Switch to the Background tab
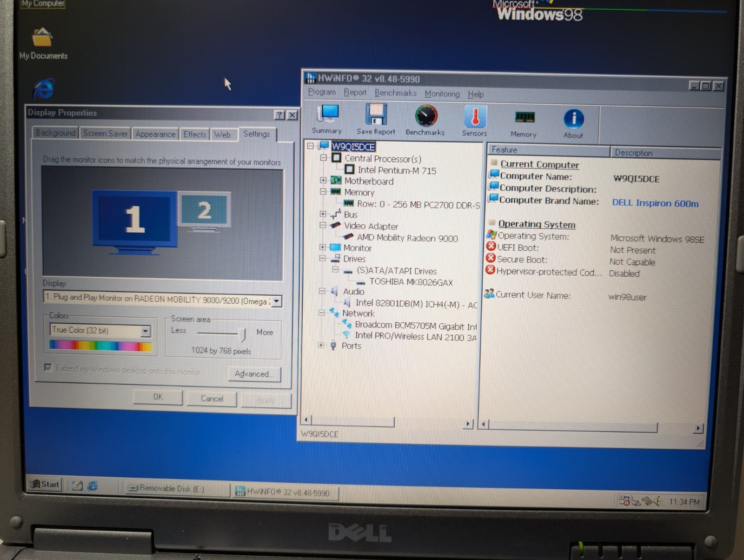This screenshot has width=744, height=560. tap(56, 133)
